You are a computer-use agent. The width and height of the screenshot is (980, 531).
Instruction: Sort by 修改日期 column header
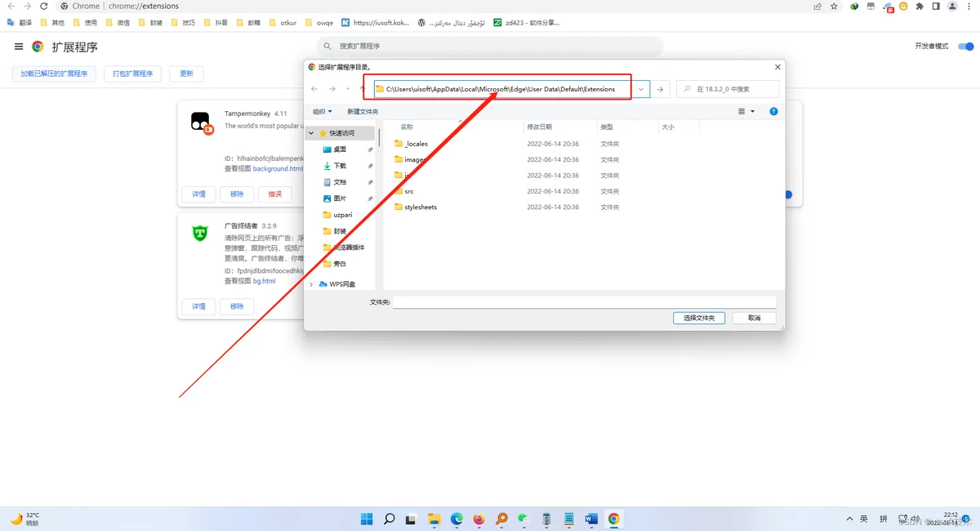(x=540, y=127)
